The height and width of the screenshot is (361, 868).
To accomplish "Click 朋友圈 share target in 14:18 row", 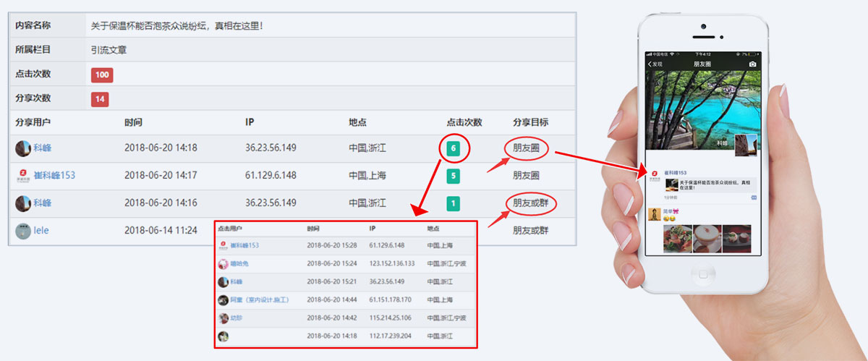I will (x=526, y=148).
